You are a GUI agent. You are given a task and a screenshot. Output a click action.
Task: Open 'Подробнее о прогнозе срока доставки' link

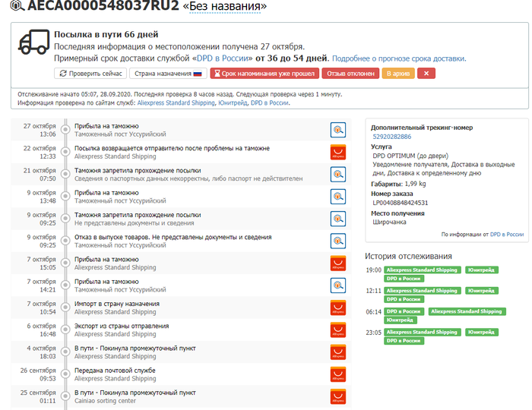399,58
